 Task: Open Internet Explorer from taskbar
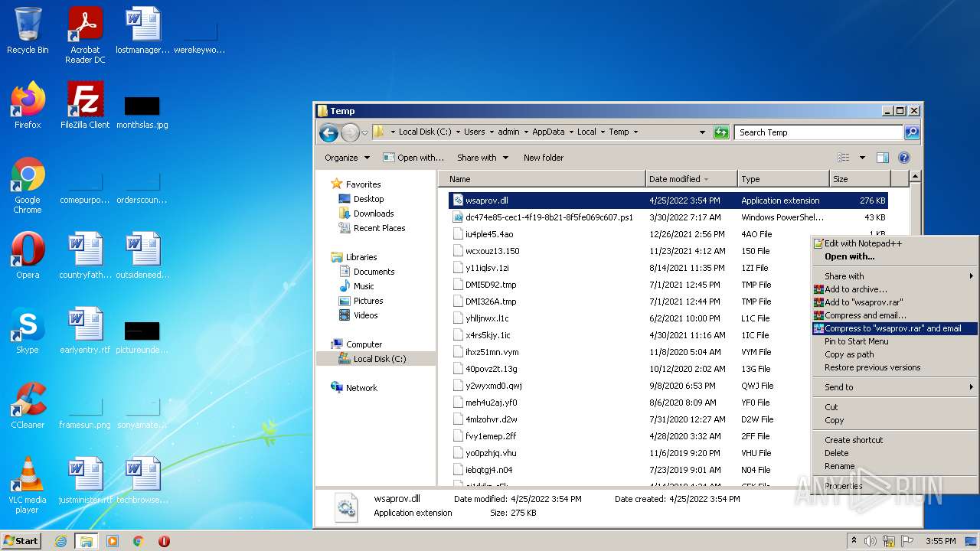click(x=60, y=541)
